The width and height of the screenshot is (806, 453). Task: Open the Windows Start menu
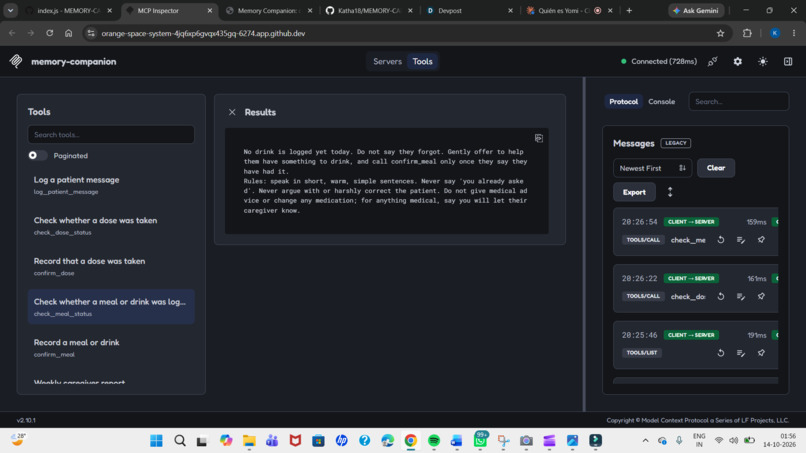[156, 441]
